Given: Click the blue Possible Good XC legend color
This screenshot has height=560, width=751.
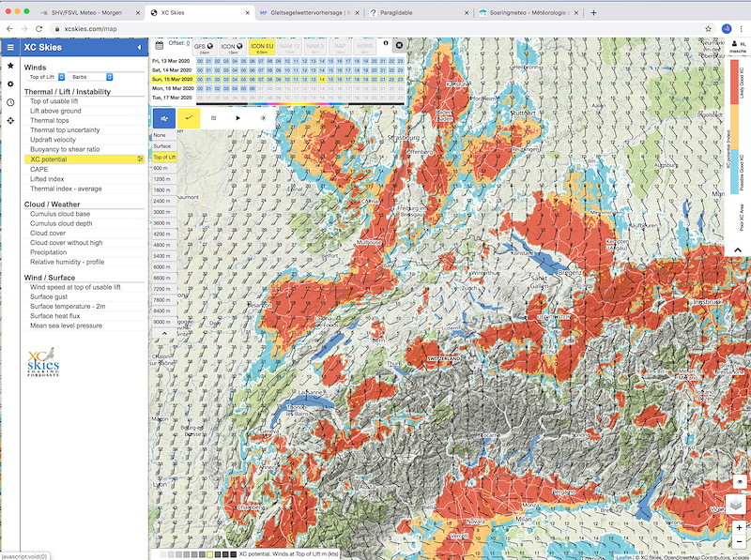Looking at the screenshot, I should coord(734,171).
